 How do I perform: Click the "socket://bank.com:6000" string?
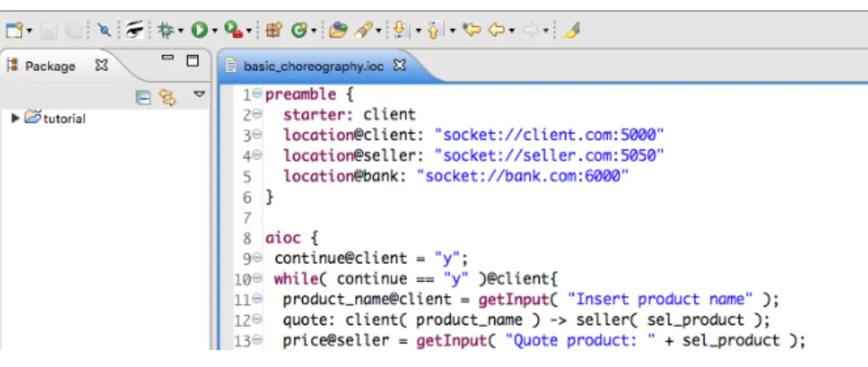(x=522, y=176)
